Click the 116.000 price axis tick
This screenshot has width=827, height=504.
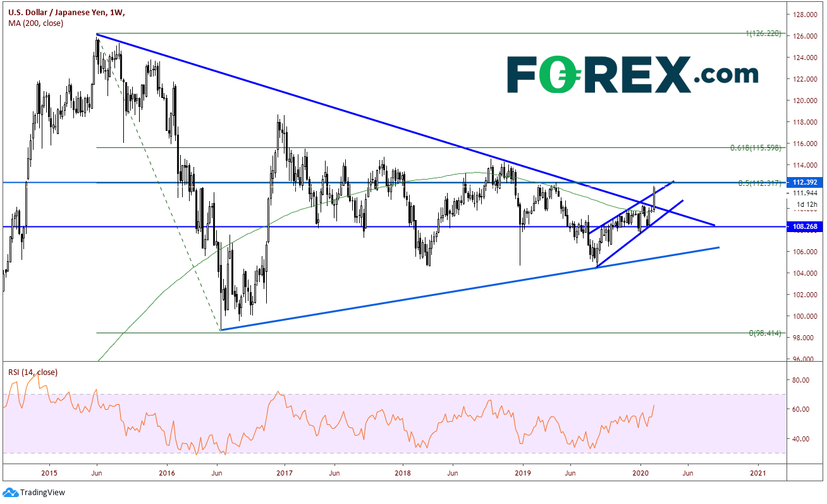[x=805, y=144]
